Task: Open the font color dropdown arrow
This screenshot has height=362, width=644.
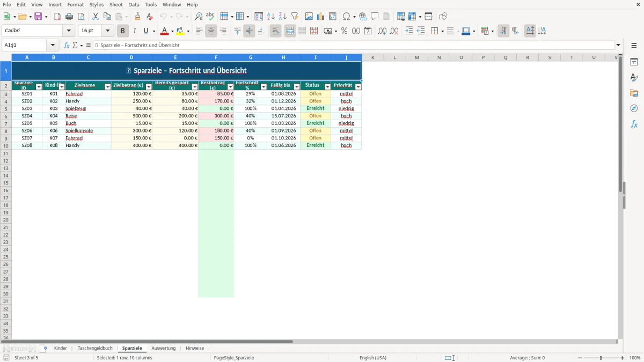Action: pyautogui.click(x=172, y=31)
